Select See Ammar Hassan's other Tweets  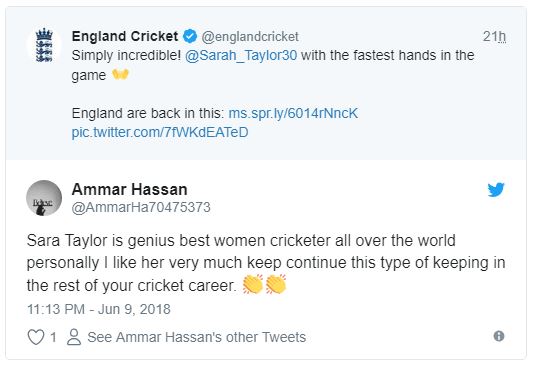pos(197,337)
